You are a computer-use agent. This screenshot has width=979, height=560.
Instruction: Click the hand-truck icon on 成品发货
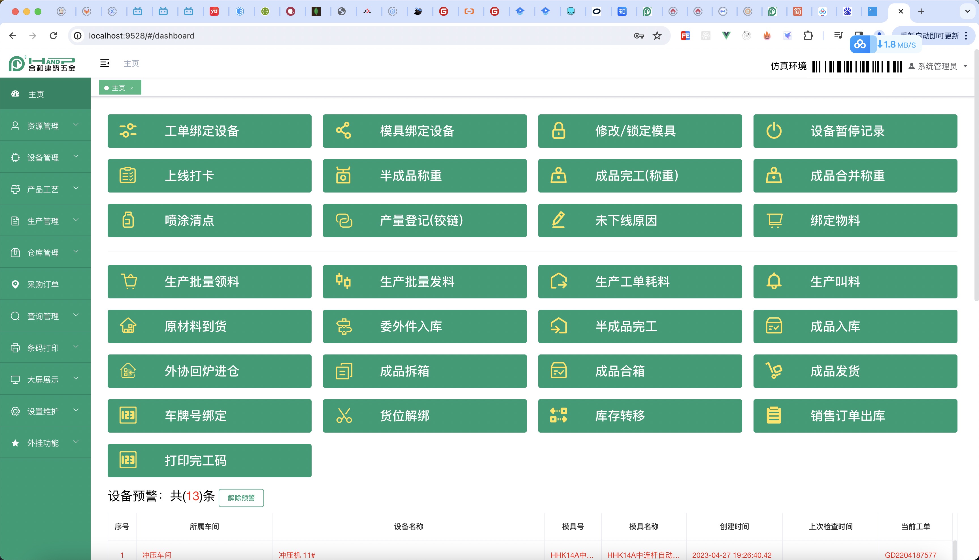[774, 371]
